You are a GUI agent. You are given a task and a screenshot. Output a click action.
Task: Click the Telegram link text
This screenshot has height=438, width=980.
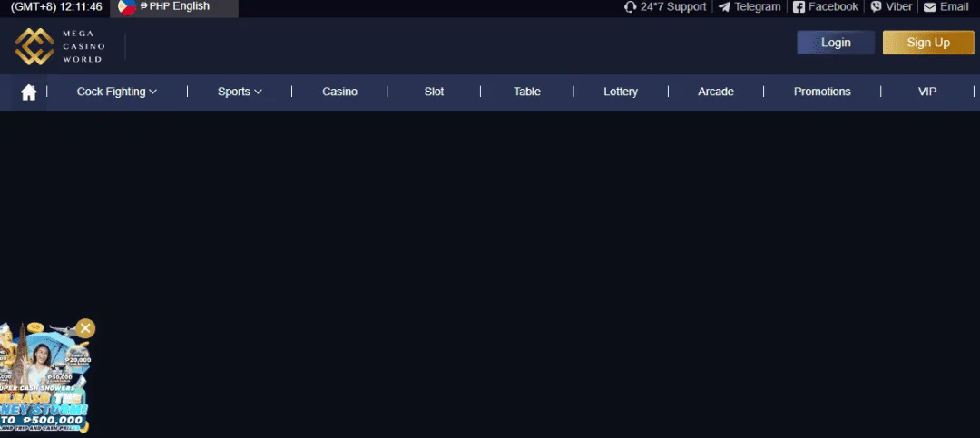[x=758, y=7]
